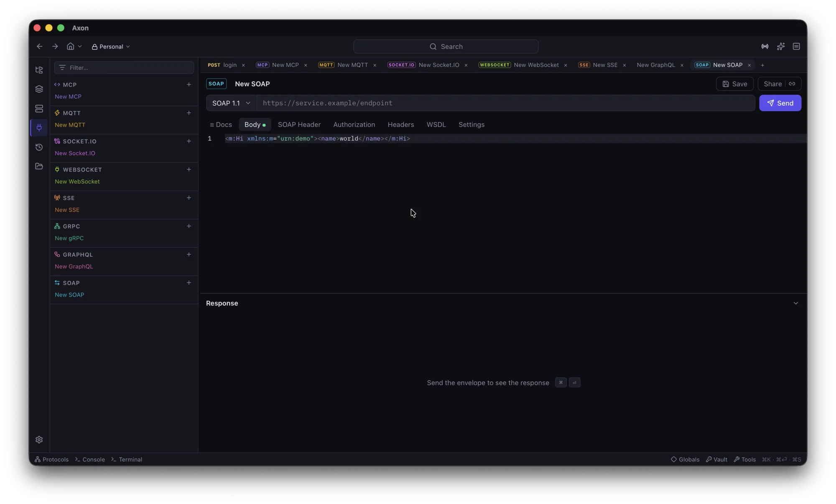The width and height of the screenshot is (836, 504).
Task: Toggle the panel layout icon top right
Action: (796, 46)
